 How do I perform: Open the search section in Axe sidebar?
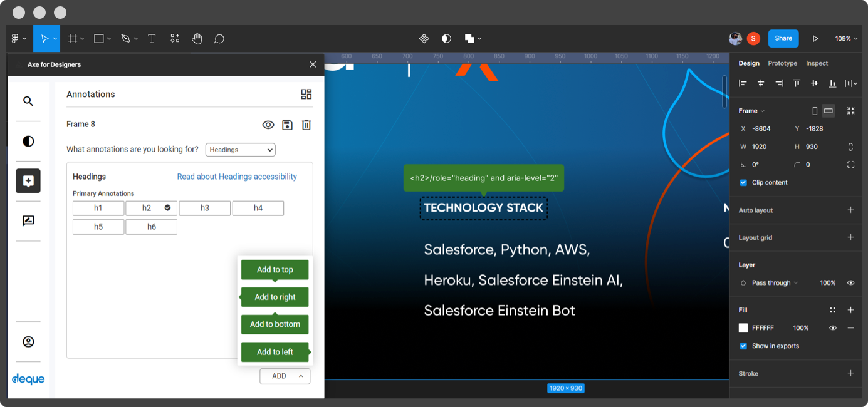(28, 101)
